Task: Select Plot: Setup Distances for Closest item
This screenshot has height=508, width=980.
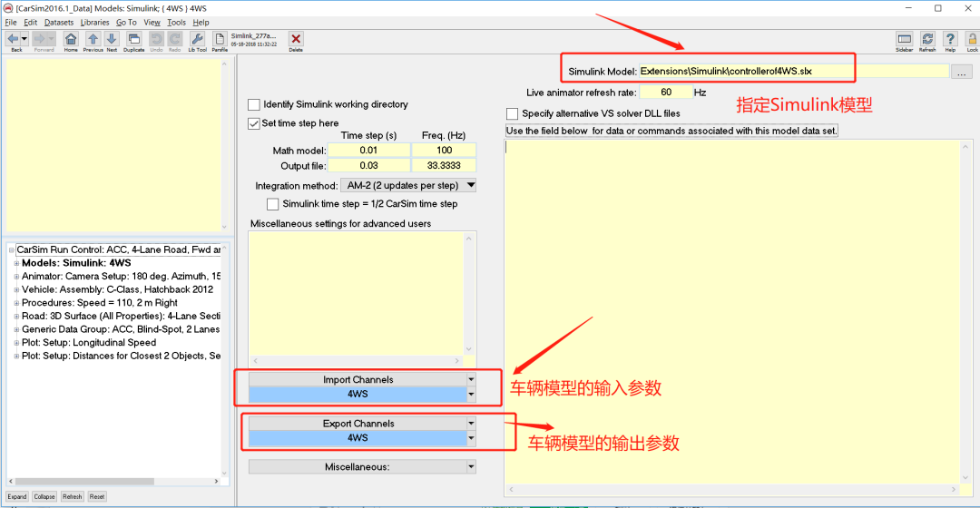Action: pyautogui.click(x=122, y=356)
